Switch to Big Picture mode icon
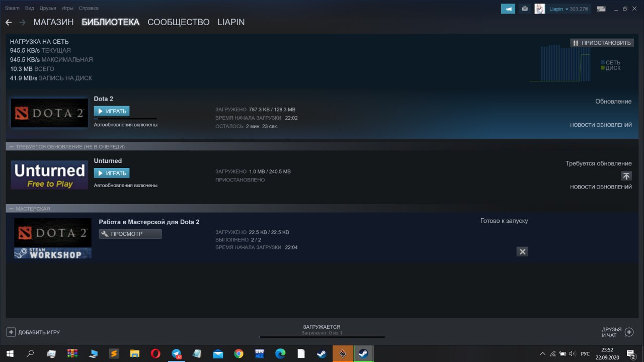Screen dimensions: 644x362 click(601, 9)
